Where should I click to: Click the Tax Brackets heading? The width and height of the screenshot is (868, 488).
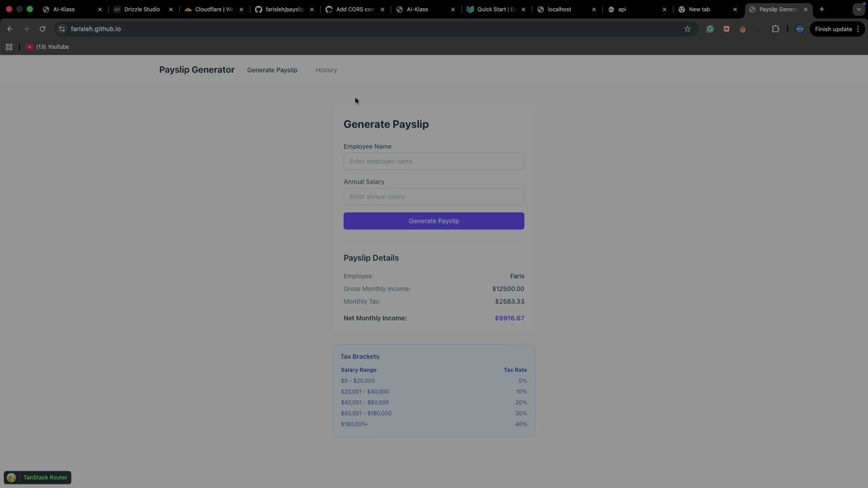click(360, 357)
